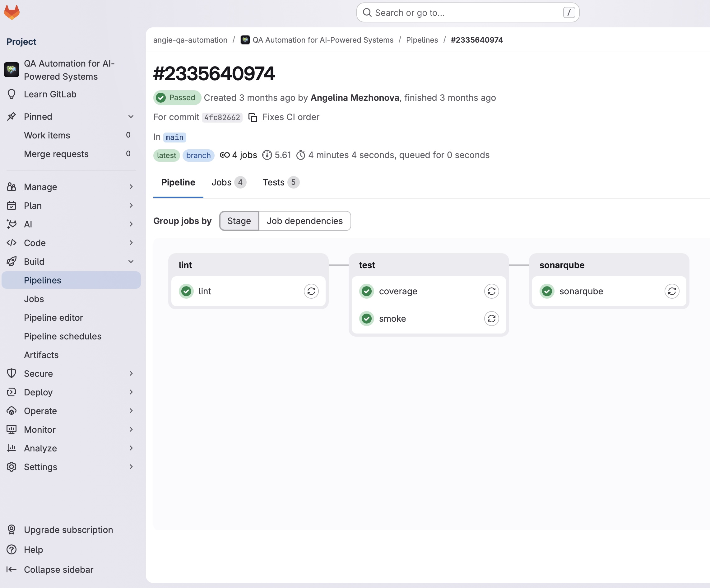The image size is (710, 588).
Task: Click the Operate icon in sidebar
Action: point(12,411)
